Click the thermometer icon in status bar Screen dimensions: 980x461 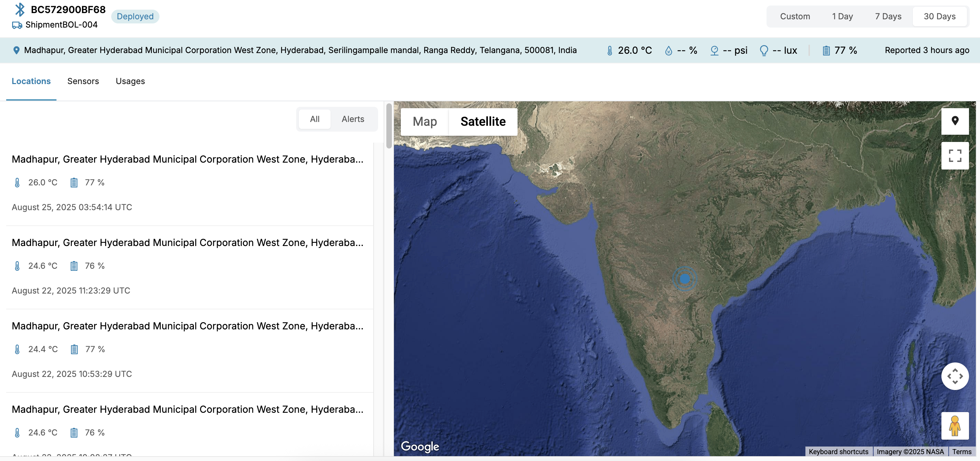pyautogui.click(x=609, y=50)
